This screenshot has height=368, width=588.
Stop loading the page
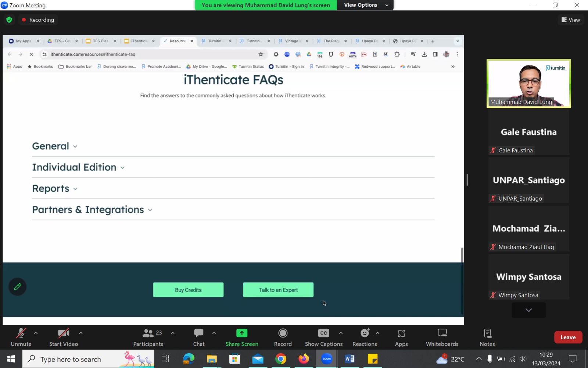click(x=31, y=54)
